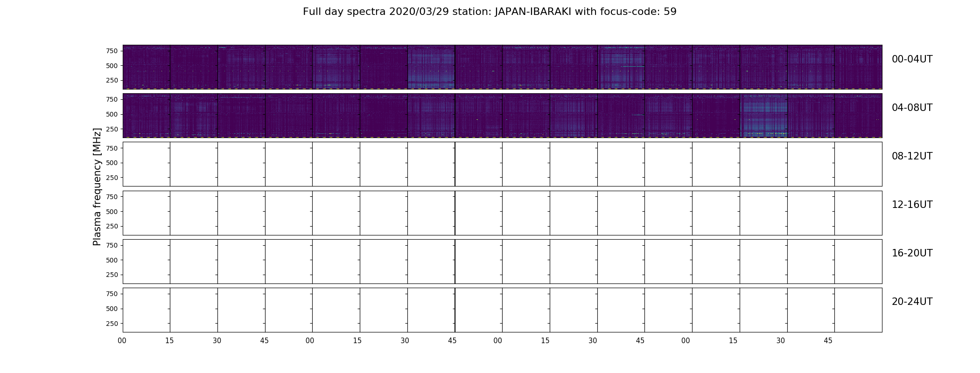Click the 04-08UT spectrogram panel
The image size is (980, 373).
tap(502, 116)
